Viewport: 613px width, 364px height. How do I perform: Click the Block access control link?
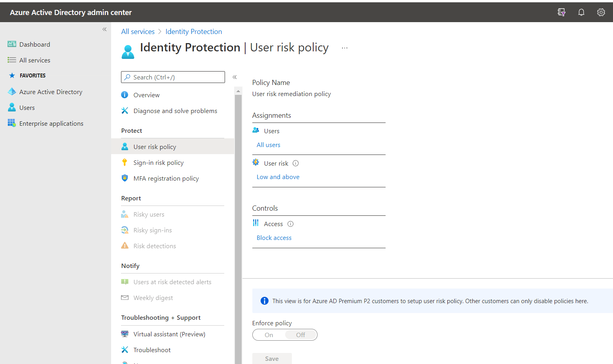[274, 238]
